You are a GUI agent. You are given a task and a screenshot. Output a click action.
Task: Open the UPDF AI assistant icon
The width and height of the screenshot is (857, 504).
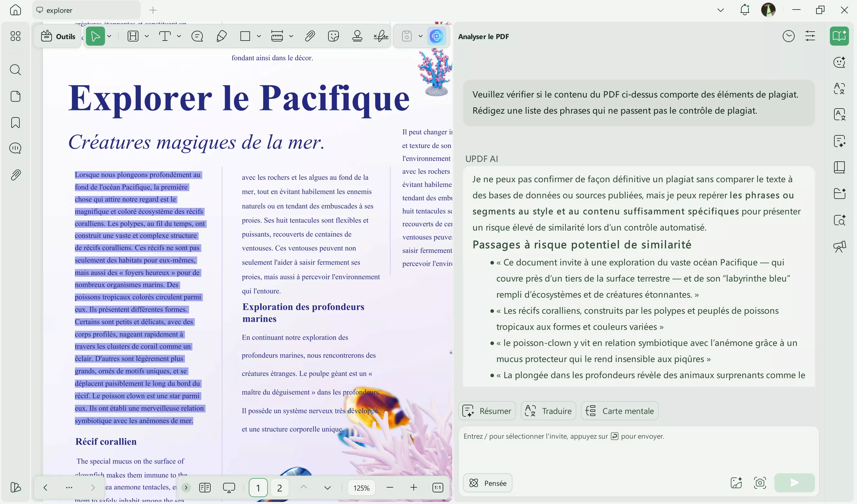pyautogui.click(x=436, y=36)
